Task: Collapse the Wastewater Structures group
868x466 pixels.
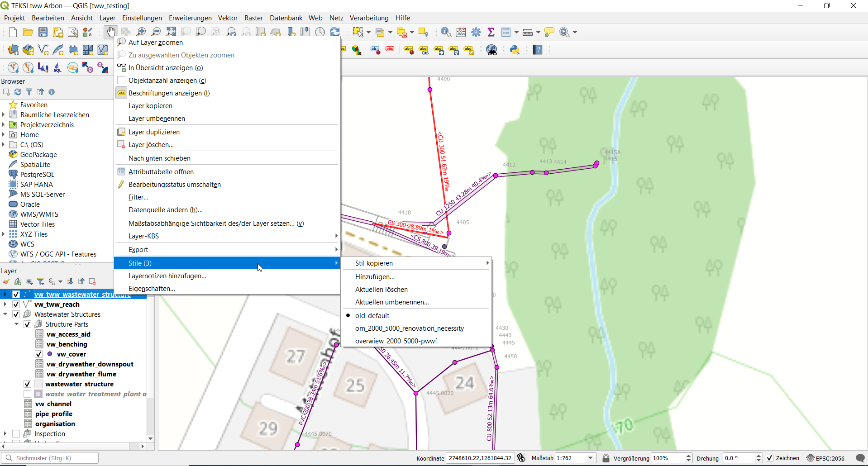Action: click(5, 314)
